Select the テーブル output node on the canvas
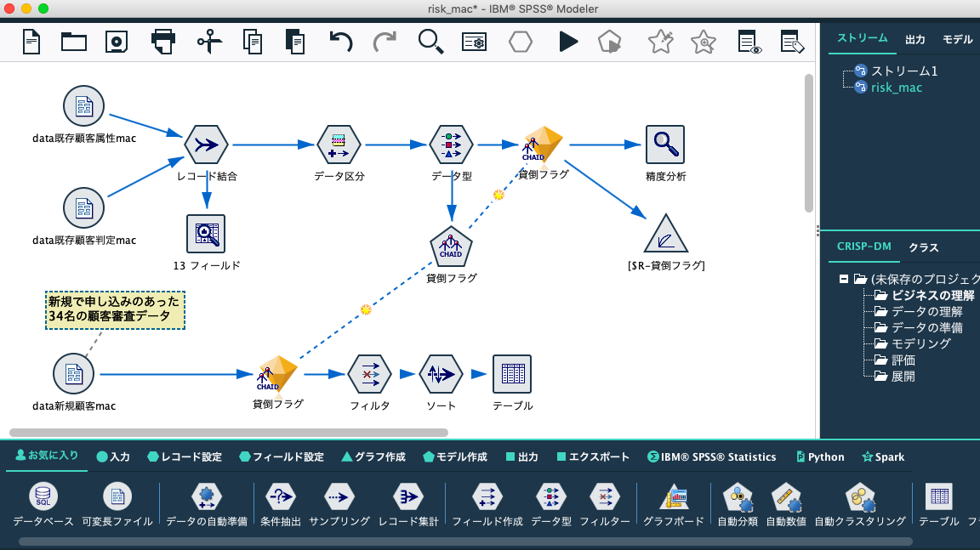980x550 pixels. point(511,374)
